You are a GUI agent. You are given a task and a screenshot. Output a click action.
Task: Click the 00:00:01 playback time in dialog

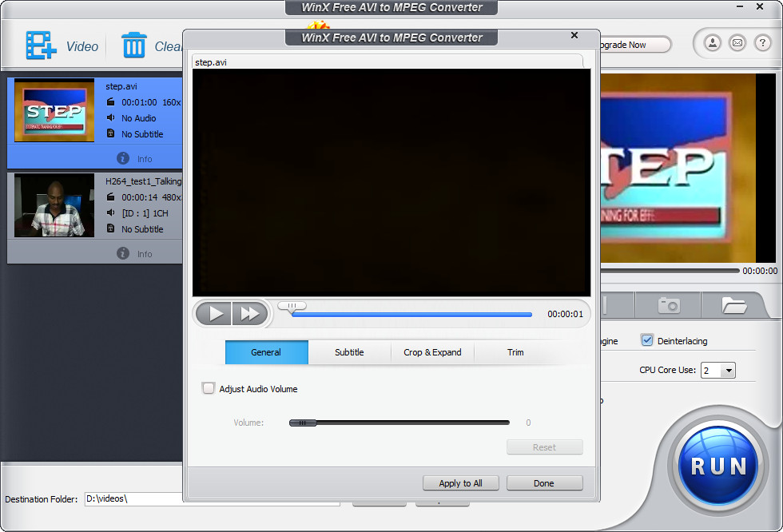coord(566,314)
